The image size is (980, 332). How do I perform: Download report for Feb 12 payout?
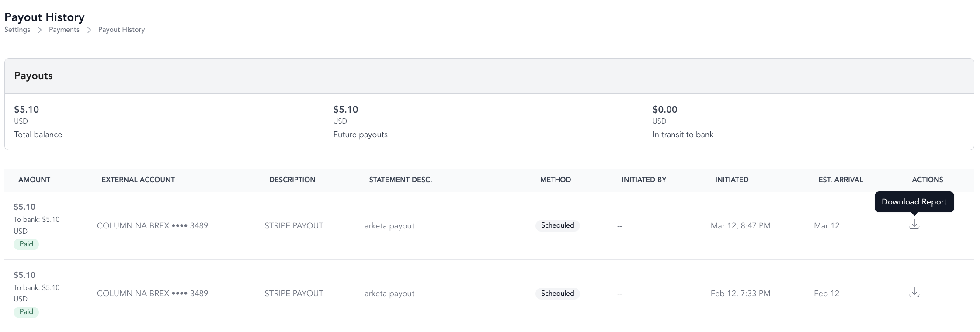pos(914,293)
